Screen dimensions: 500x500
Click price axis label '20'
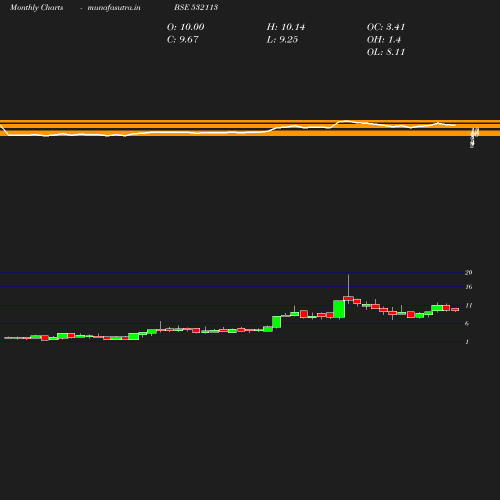468,273
